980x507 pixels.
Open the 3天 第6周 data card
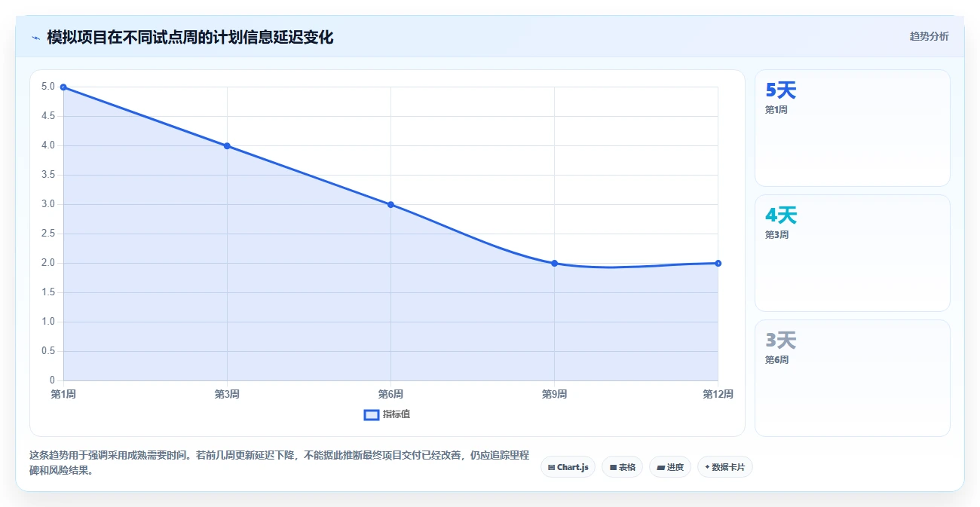coord(853,378)
